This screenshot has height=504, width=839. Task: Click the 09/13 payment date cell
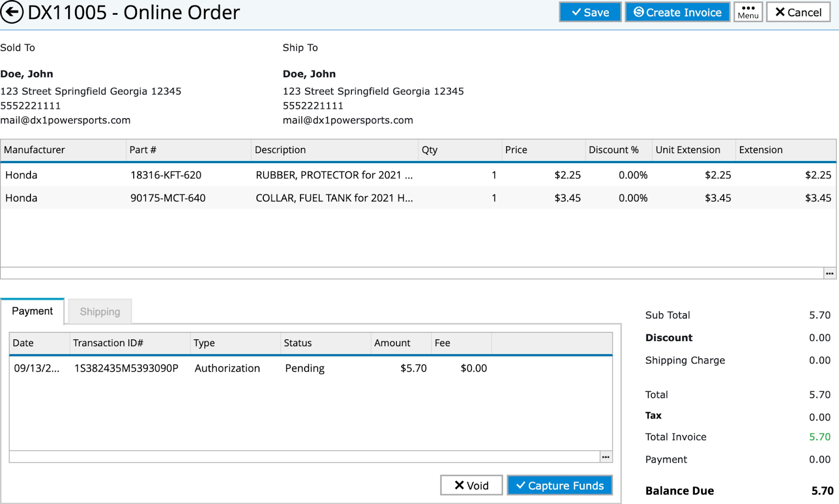37,369
